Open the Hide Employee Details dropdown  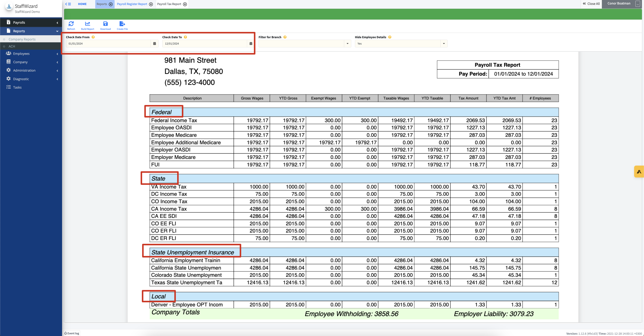pos(443,43)
